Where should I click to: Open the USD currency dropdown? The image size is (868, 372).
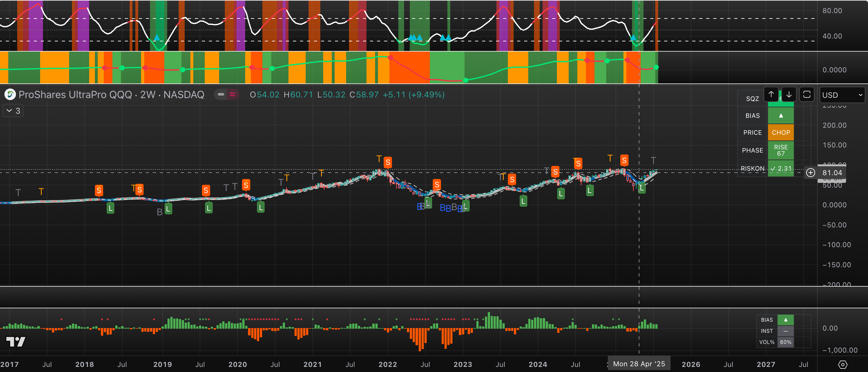coord(842,95)
